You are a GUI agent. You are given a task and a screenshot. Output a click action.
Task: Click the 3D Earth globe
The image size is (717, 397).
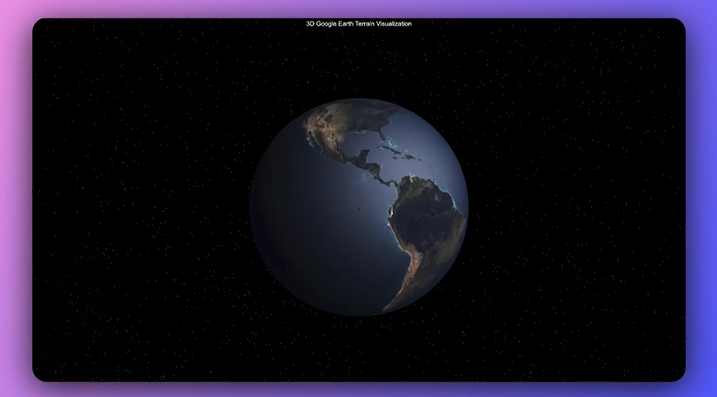359,207
